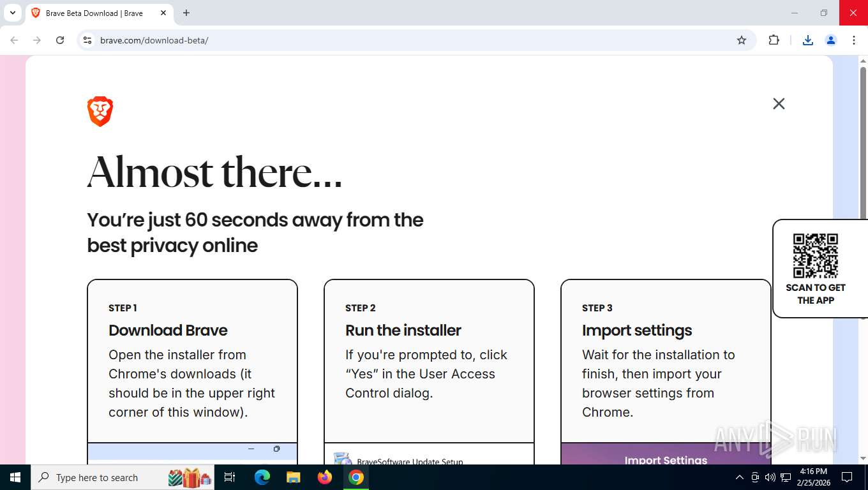Open a new browser tab
This screenshot has height=490, width=868.
click(186, 13)
